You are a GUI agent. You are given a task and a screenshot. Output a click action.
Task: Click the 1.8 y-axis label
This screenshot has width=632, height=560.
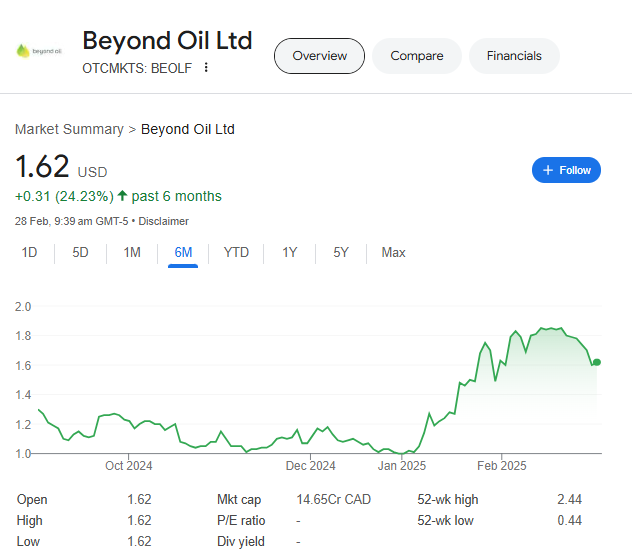point(23,335)
